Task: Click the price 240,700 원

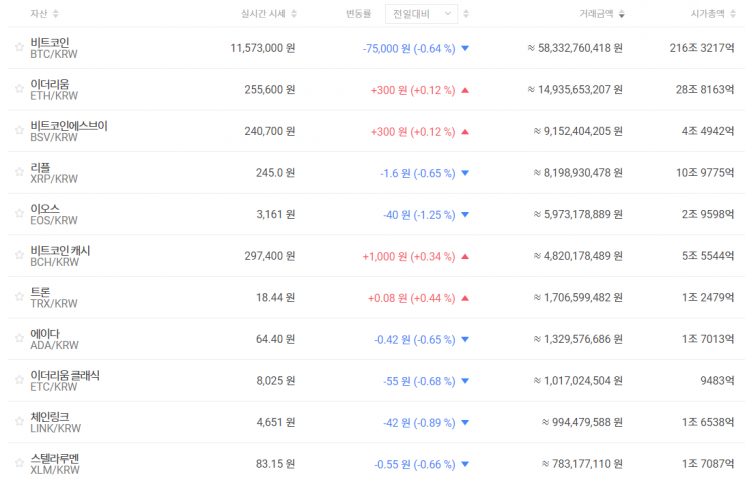Action: tap(270, 131)
